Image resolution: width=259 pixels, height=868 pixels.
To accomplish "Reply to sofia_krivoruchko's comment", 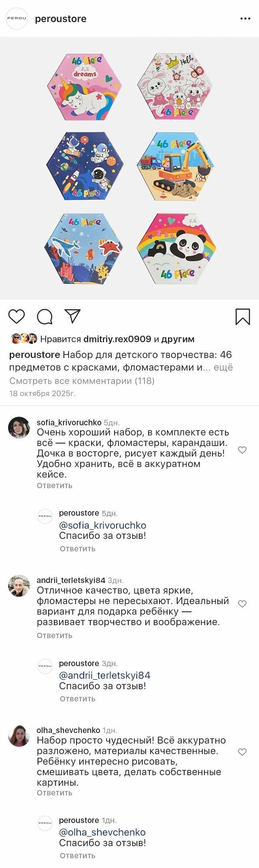I will pyautogui.click(x=54, y=485).
